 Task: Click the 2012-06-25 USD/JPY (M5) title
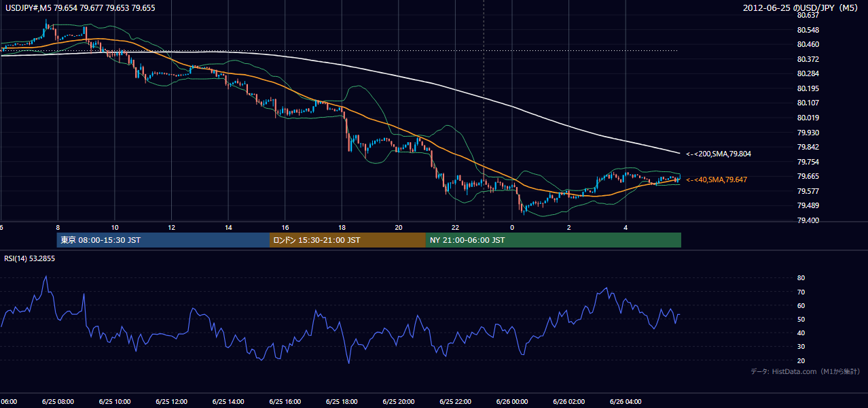(801, 8)
